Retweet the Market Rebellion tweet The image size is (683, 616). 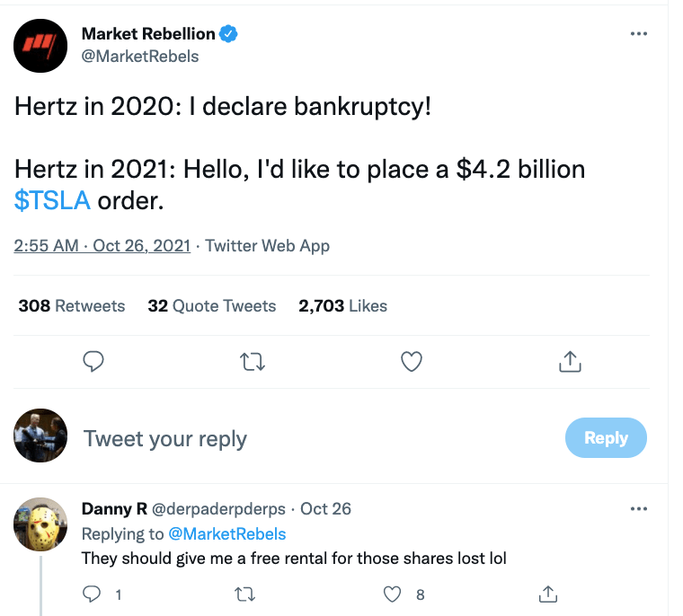[253, 361]
